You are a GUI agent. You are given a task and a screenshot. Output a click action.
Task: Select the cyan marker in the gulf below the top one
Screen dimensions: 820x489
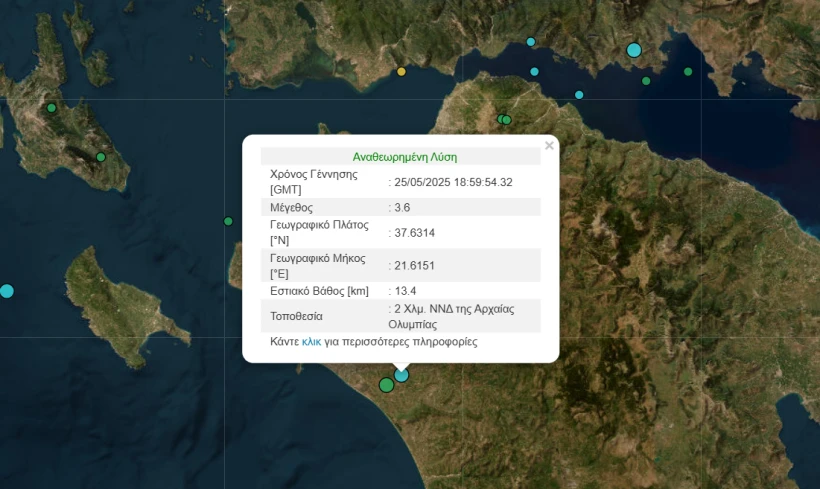pos(534,72)
